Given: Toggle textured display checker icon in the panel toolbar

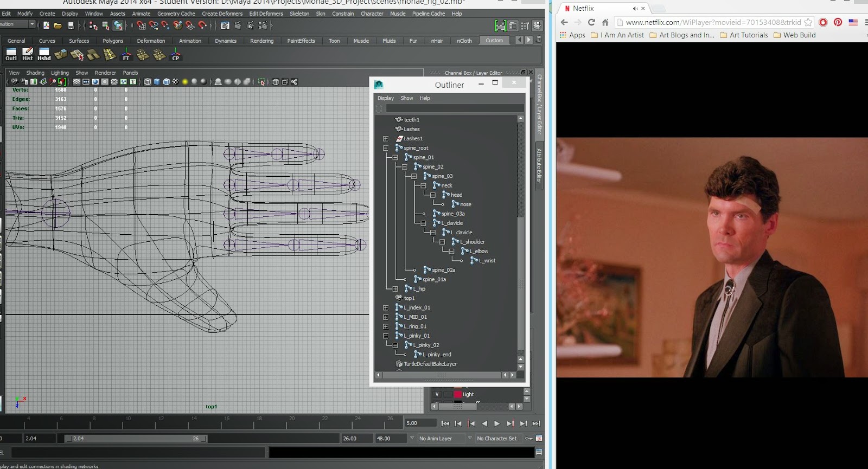Looking at the screenshot, I should [175, 82].
